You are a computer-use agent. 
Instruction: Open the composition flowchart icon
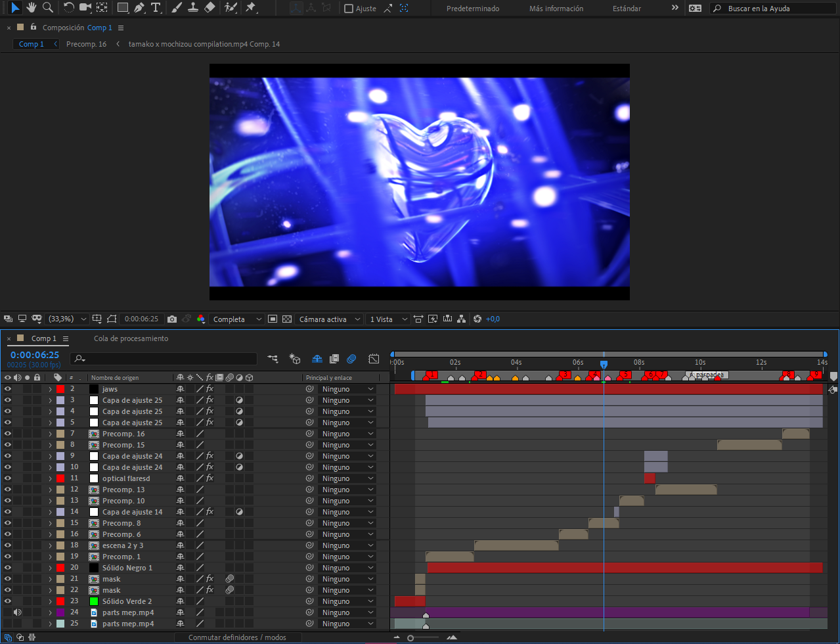point(462,319)
